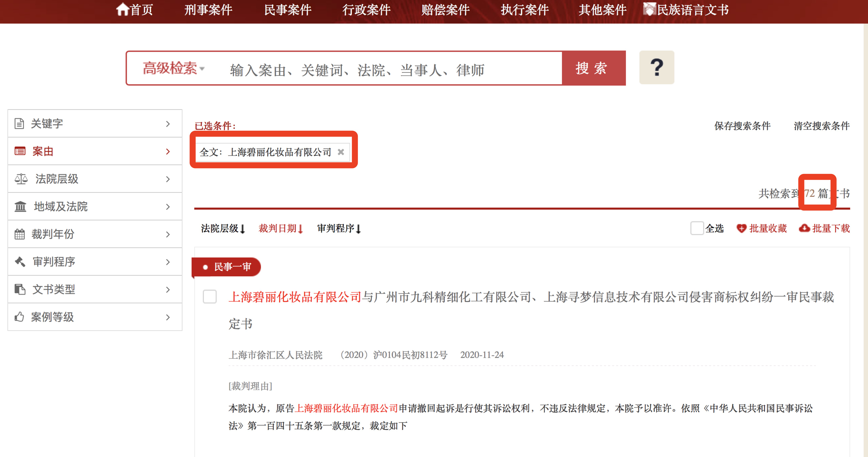This screenshot has height=457, width=868.
Task: Open the 赔偿案件 menu
Action: pyautogui.click(x=445, y=10)
